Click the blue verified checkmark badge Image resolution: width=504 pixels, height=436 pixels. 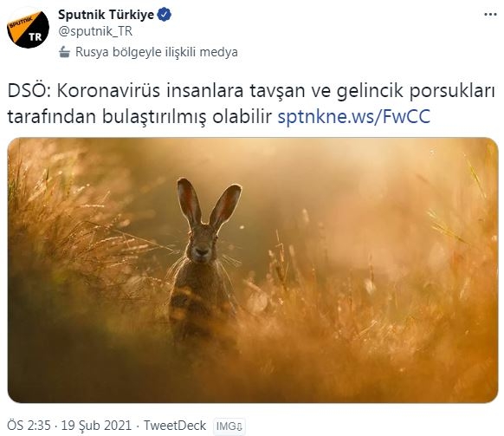pos(165,15)
